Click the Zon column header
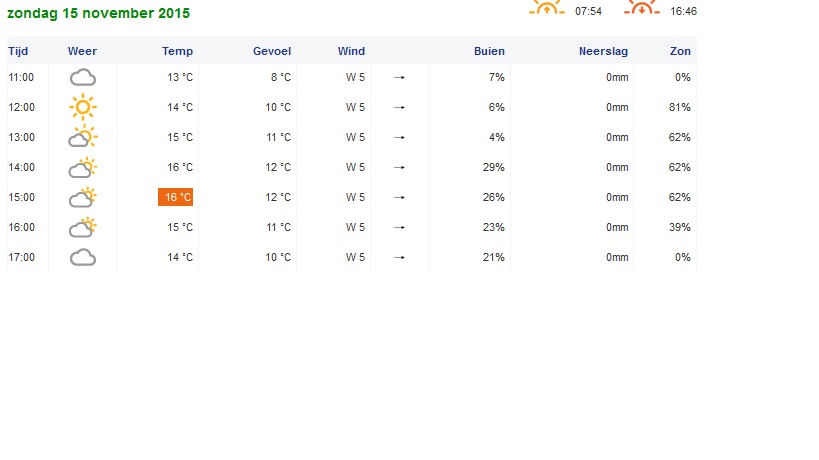The height and width of the screenshot is (460, 819). click(680, 51)
